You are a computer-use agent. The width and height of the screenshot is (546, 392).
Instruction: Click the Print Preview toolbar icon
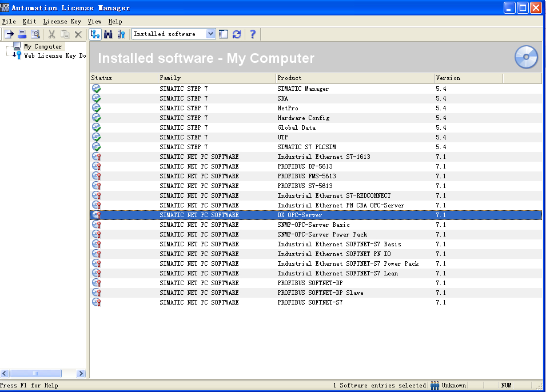click(35, 34)
